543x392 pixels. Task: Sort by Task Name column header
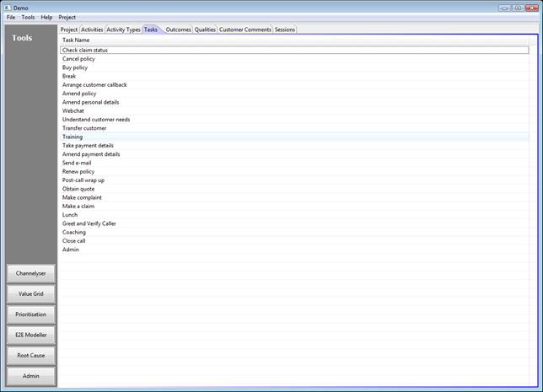76,40
